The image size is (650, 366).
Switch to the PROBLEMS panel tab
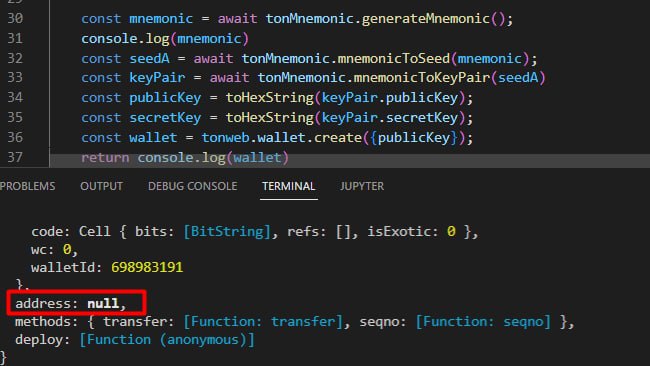coord(27,186)
